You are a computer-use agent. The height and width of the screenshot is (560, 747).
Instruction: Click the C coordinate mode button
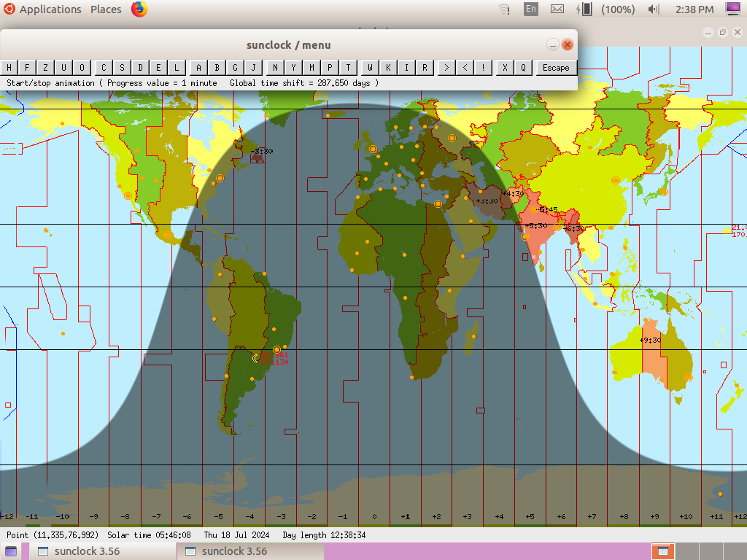point(104,68)
